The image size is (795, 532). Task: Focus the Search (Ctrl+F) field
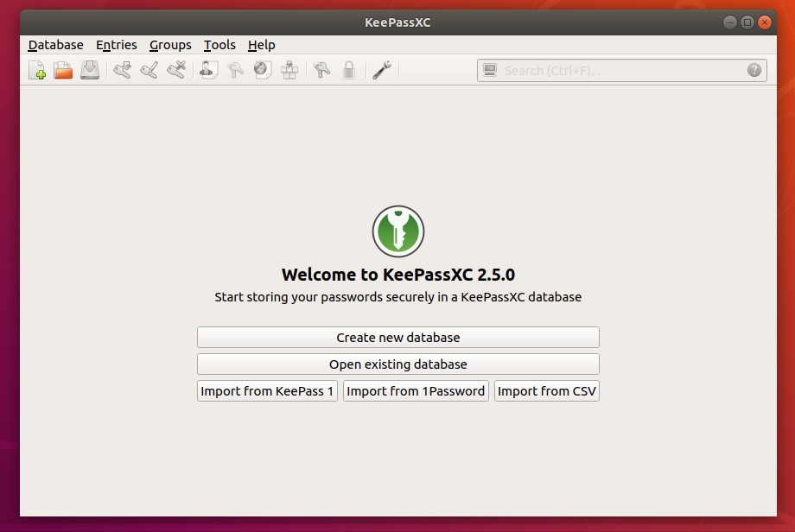pyautogui.click(x=621, y=71)
